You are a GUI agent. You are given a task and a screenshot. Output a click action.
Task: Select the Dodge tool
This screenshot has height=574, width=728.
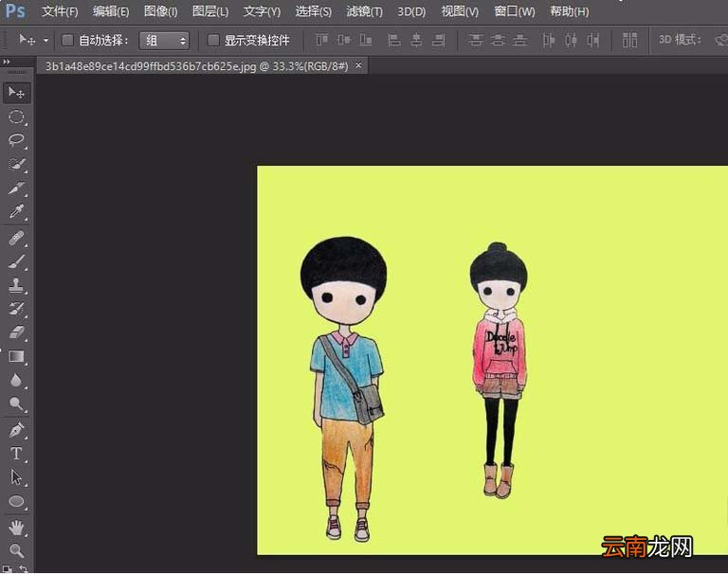click(x=17, y=404)
